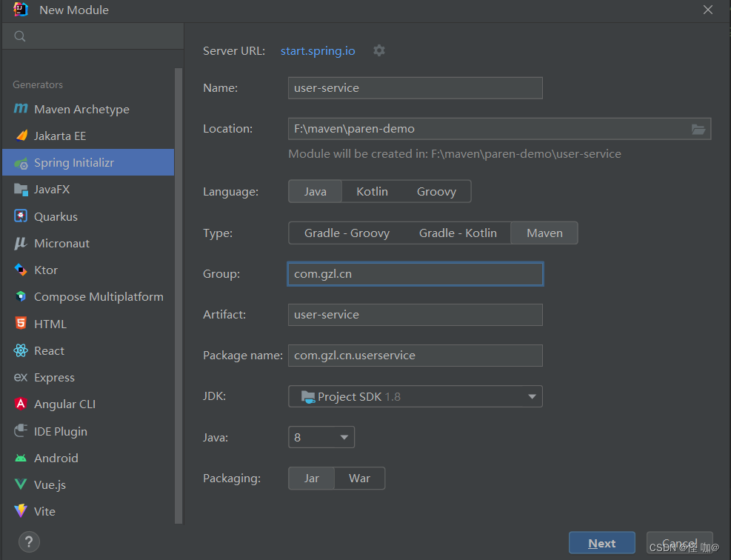Click the Vue.js green V icon
Screen dimensions: 731x560
tap(21, 484)
